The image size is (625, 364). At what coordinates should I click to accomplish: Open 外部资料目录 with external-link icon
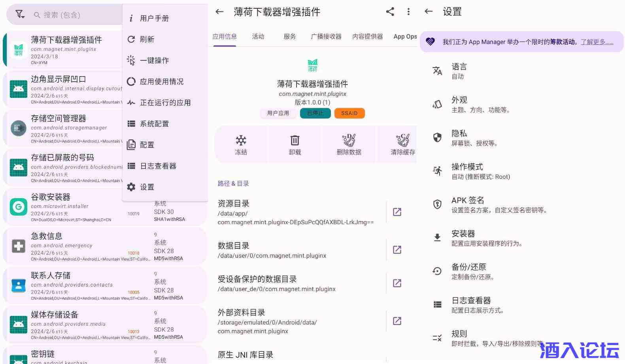point(397,321)
